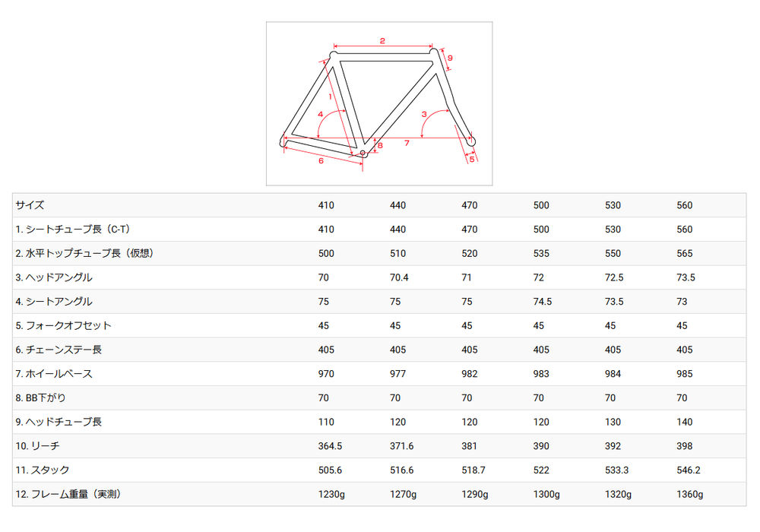Click the 水平トップチューブ長 row label
Image resolution: width=760 pixels, height=532 pixels.
point(84,253)
